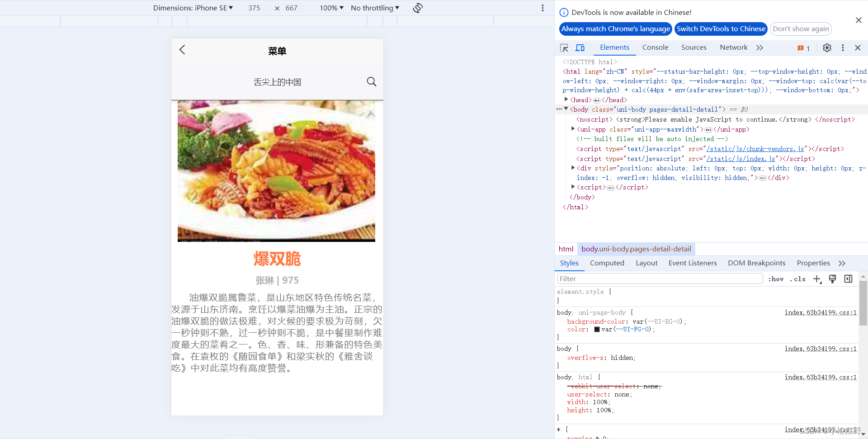Open the rendering emulation paintbrush icon
Image resolution: width=868 pixels, height=439 pixels.
[832, 279]
